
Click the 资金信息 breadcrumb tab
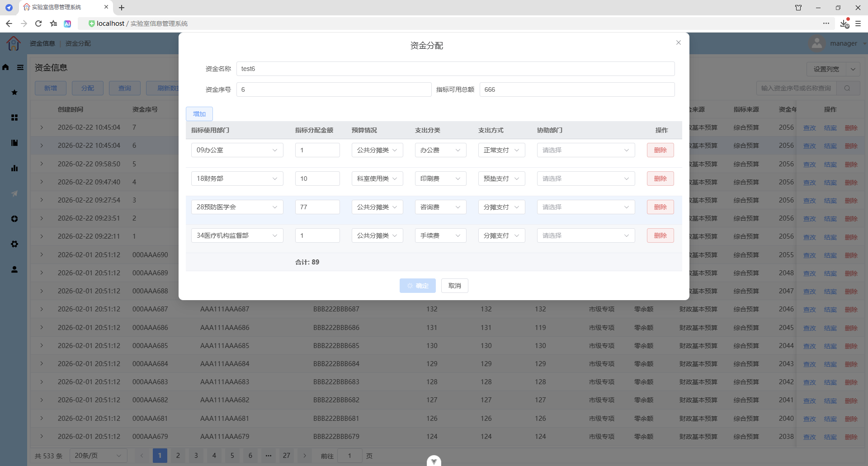(42, 43)
